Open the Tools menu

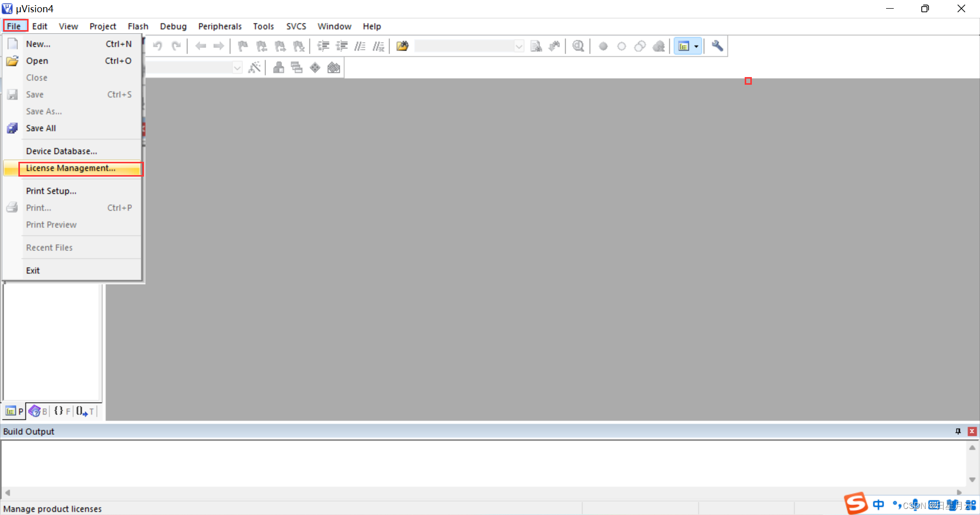[263, 26]
